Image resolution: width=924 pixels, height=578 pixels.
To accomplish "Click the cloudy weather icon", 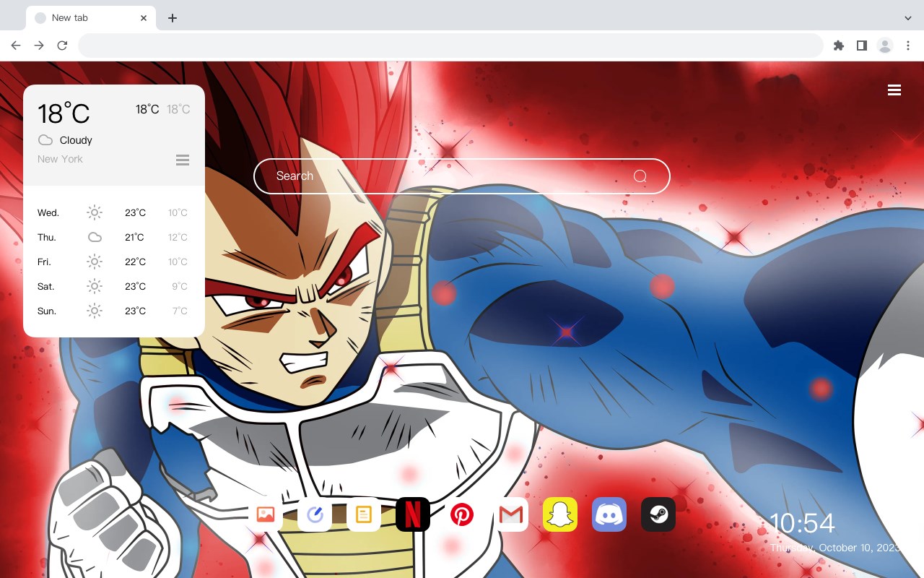I will point(45,140).
